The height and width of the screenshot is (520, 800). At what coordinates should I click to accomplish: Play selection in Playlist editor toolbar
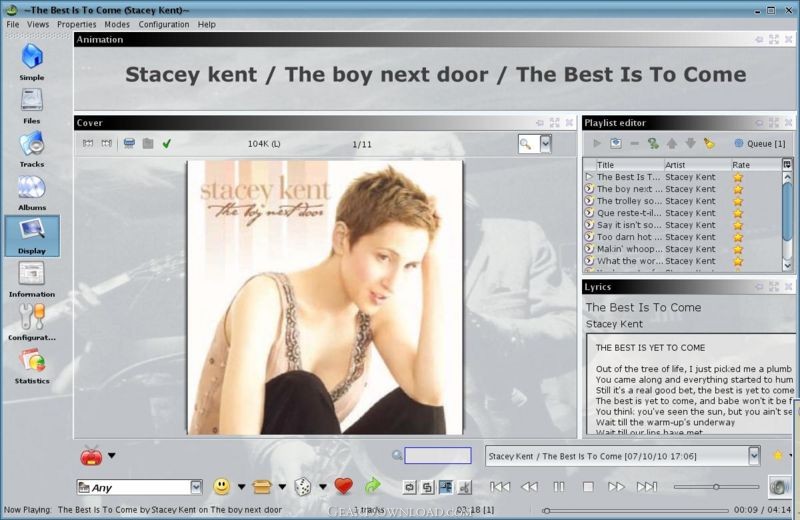[x=596, y=144]
